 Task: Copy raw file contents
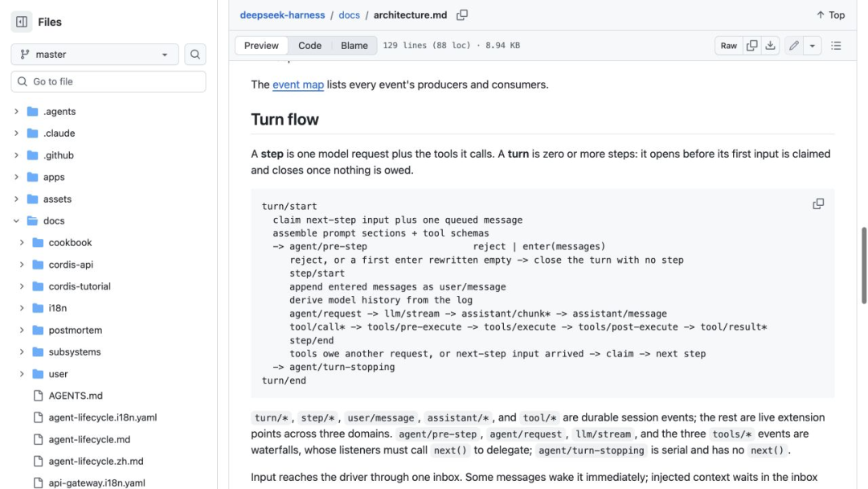[x=751, y=45]
